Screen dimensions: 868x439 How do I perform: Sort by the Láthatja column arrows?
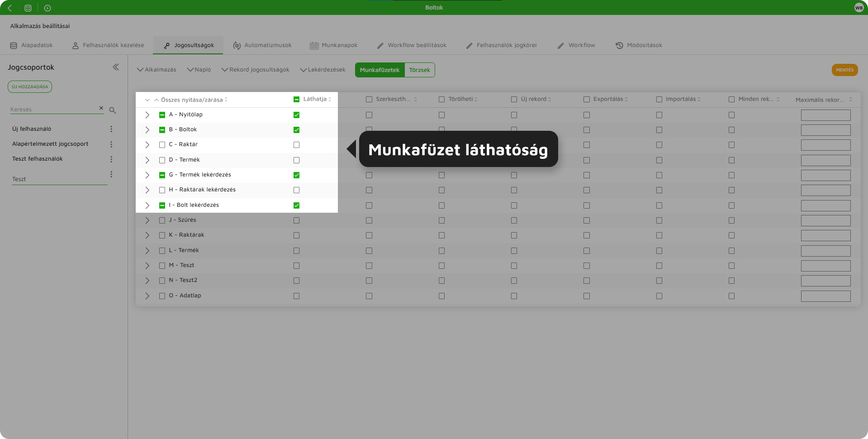click(x=330, y=99)
